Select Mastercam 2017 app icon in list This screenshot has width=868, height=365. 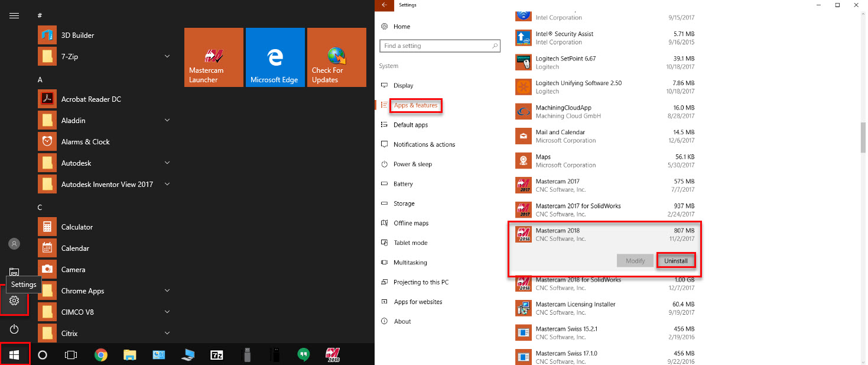click(x=524, y=185)
